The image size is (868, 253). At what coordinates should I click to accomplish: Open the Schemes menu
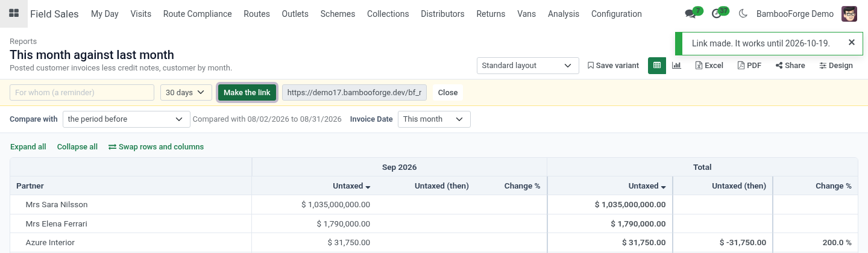point(338,14)
